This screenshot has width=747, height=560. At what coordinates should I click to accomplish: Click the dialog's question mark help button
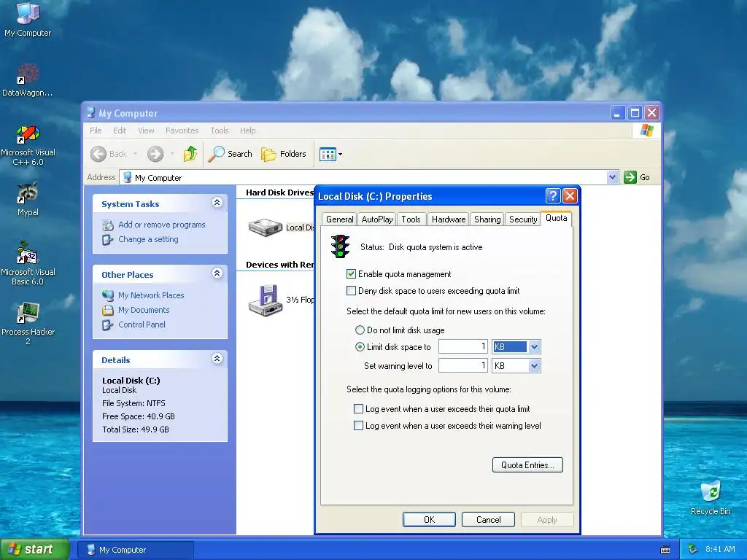pos(553,195)
